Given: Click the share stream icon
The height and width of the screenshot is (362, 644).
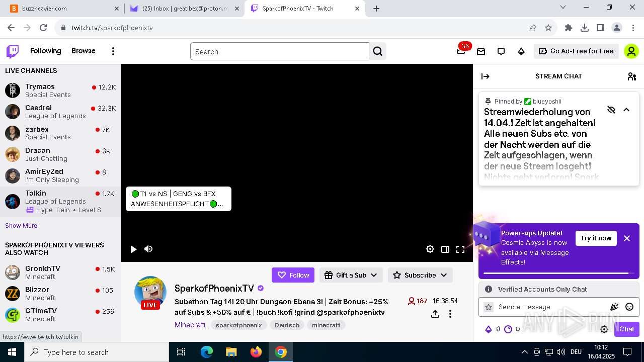Looking at the screenshot, I should coord(435,314).
